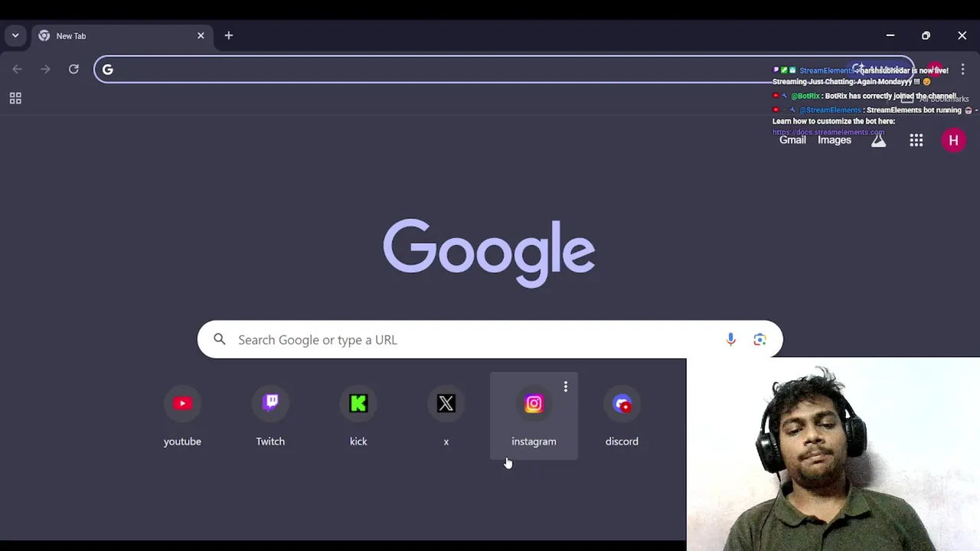Restore down the Chrome window
The image size is (980, 551).
926,35
